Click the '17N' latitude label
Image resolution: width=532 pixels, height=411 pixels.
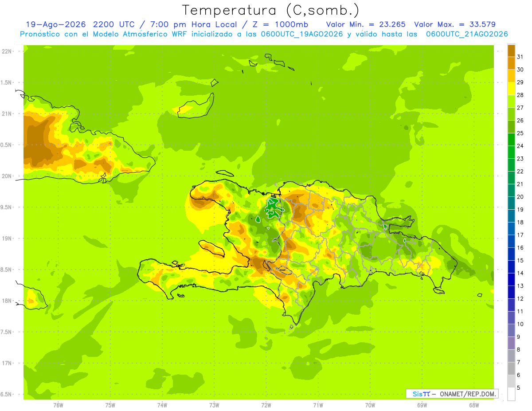tap(8, 363)
